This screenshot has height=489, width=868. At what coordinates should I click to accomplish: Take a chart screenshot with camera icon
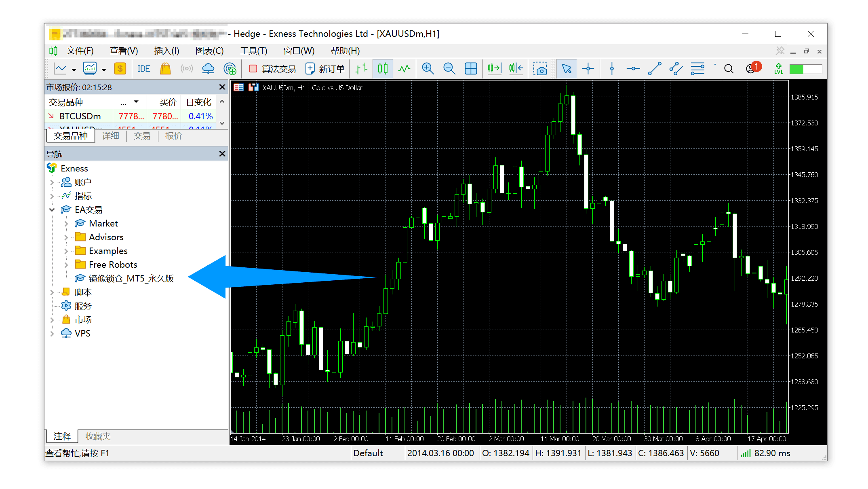540,69
